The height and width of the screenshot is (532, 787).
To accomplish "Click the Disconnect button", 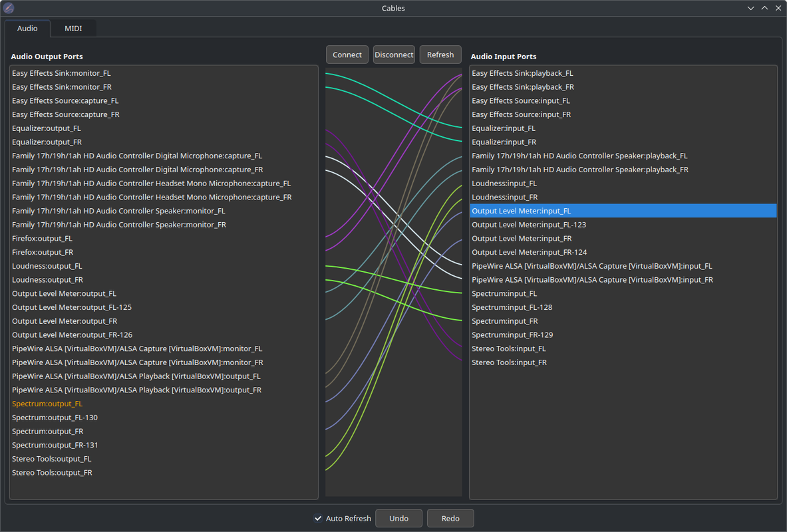I will click(x=394, y=55).
